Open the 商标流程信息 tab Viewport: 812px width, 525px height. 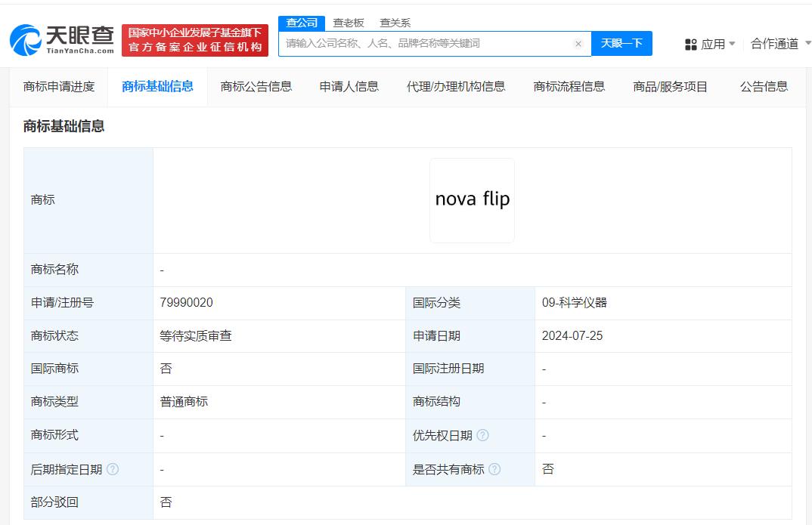pos(569,86)
